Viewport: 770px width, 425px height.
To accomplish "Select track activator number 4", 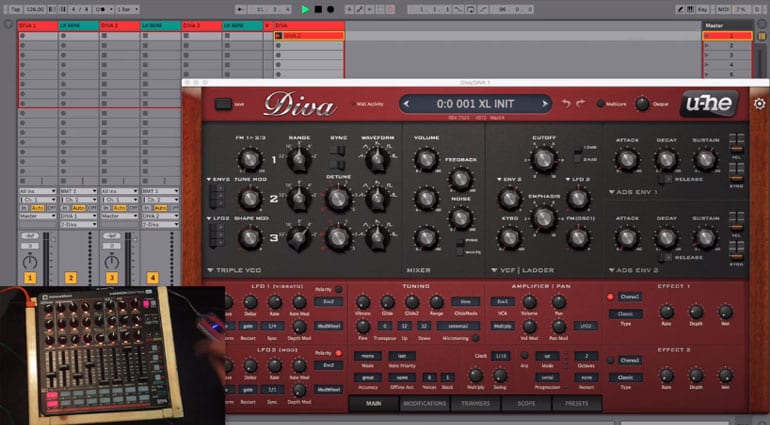I will click(152, 278).
